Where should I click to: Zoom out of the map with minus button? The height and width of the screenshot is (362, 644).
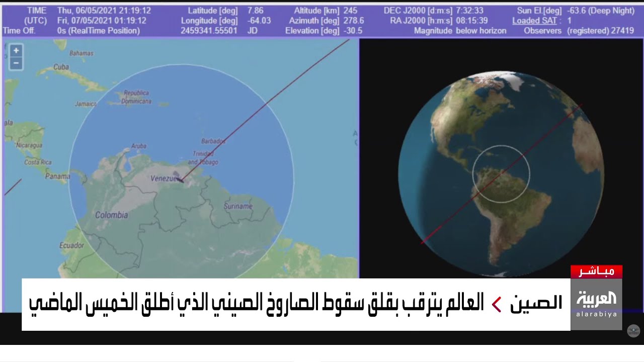16,63
